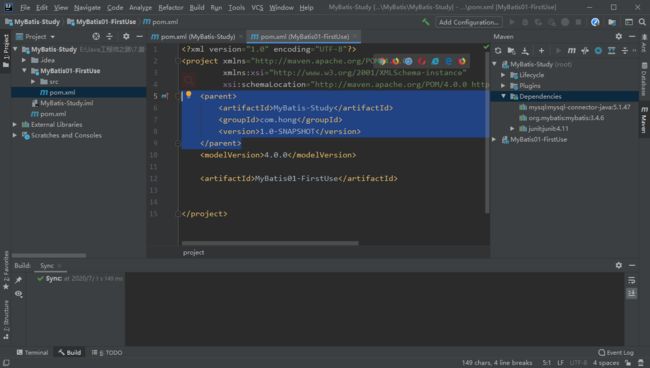Select pom.xml (MyBatis01-FirstUse) editor tab
Image resolution: width=650 pixels, height=368 pixels.
point(304,36)
